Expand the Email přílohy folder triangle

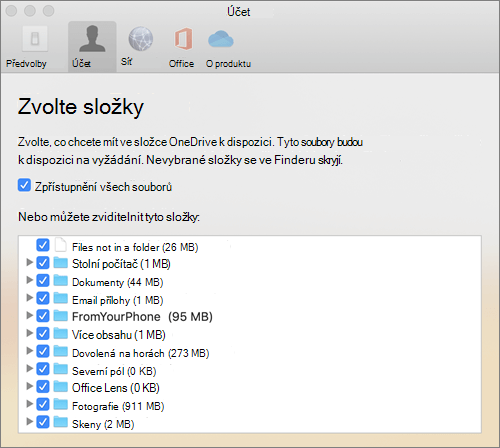point(29,297)
